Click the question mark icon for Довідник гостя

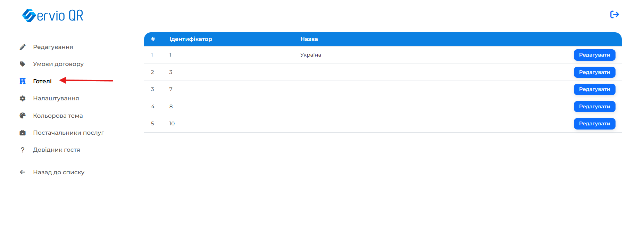coord(23,150)
